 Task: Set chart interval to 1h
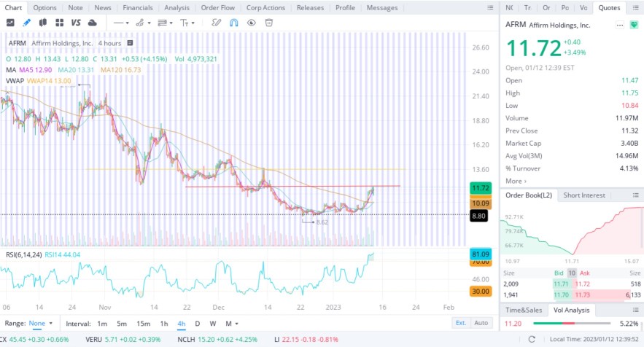tap(164, 324)
